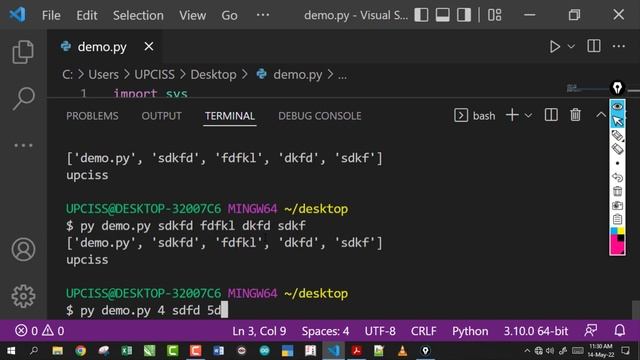This screenshot has height=360, width=640.
Task: Pick the cyan Epic Pen color
Action: pos(614,231)
